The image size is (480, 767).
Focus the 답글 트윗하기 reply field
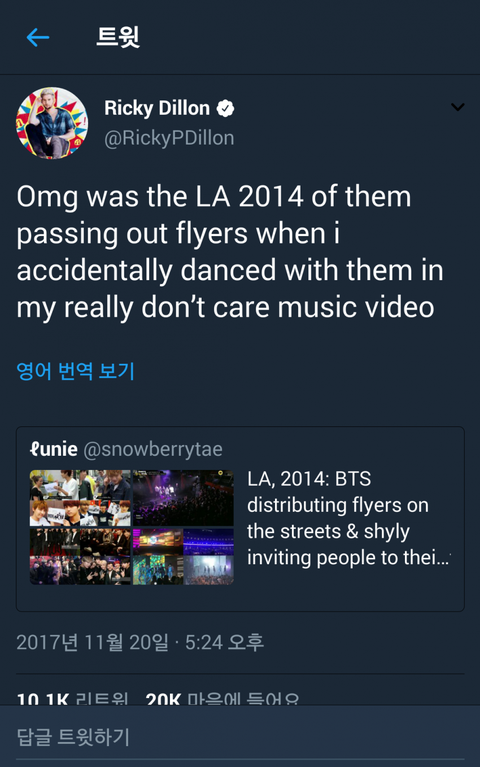pyautogui.click(x=240, y=736)
